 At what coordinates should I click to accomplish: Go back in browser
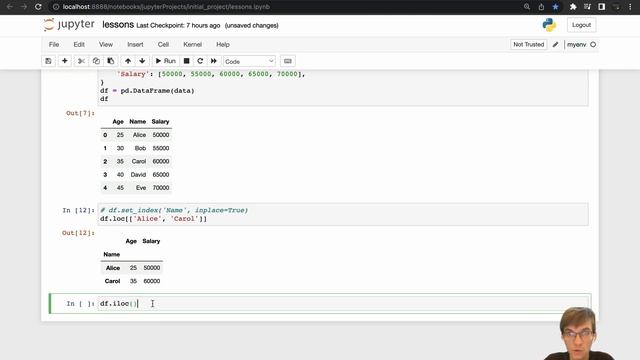pyautogui.click(x=10, y=7)
